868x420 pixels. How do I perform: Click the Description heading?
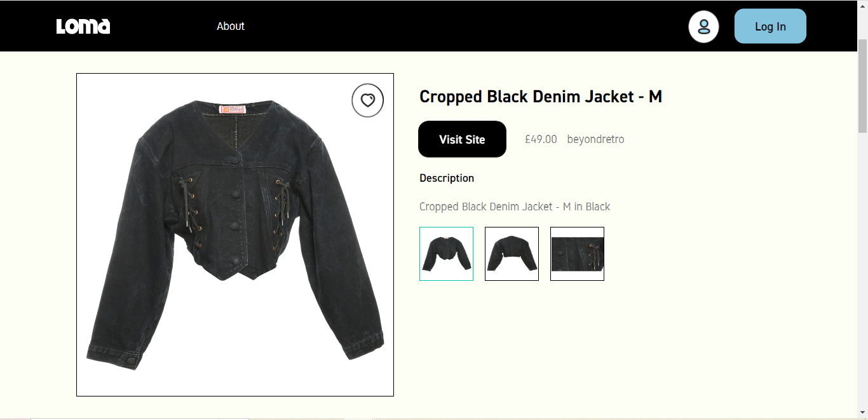[x=447, y=178]
